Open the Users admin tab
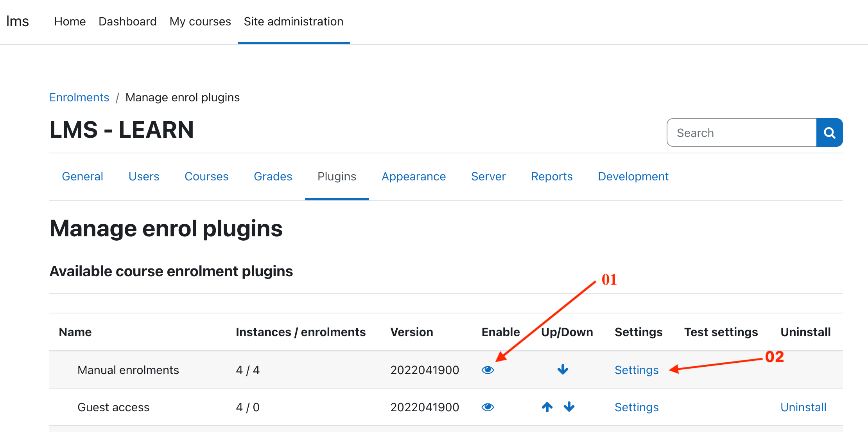Viewport: 868px width, 432px height. pos(143,176)
